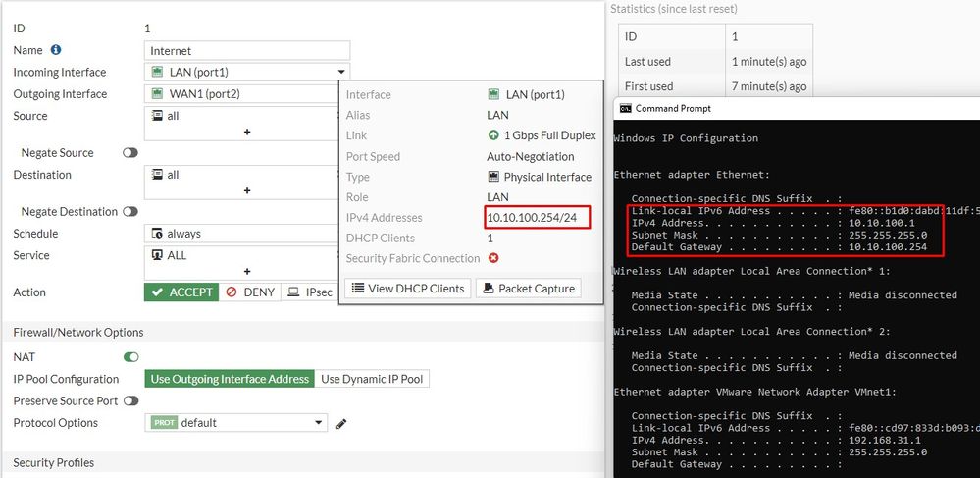Add a Destination entry with the plus sign
The width and height of the screenshot is (980, 478).
pos(247,190)
